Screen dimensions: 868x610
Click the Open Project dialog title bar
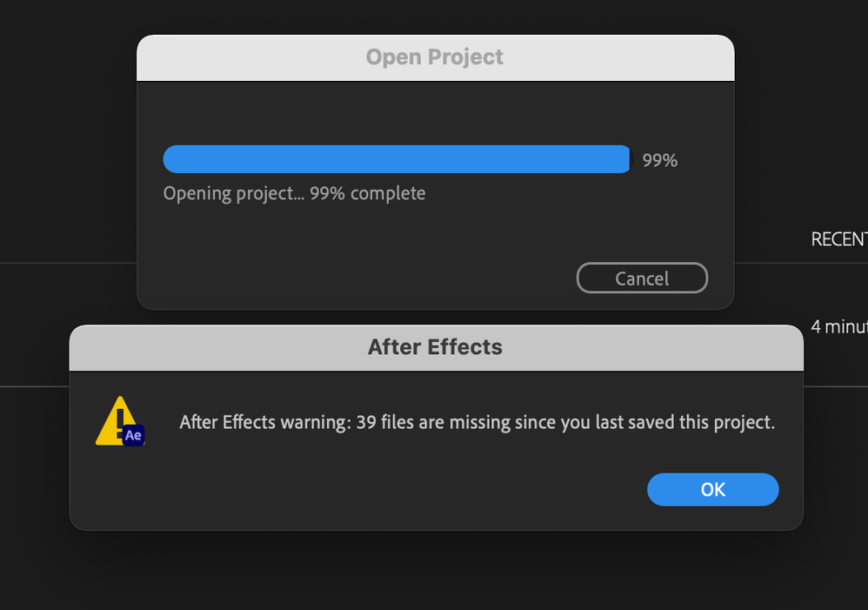pos(435,57)
